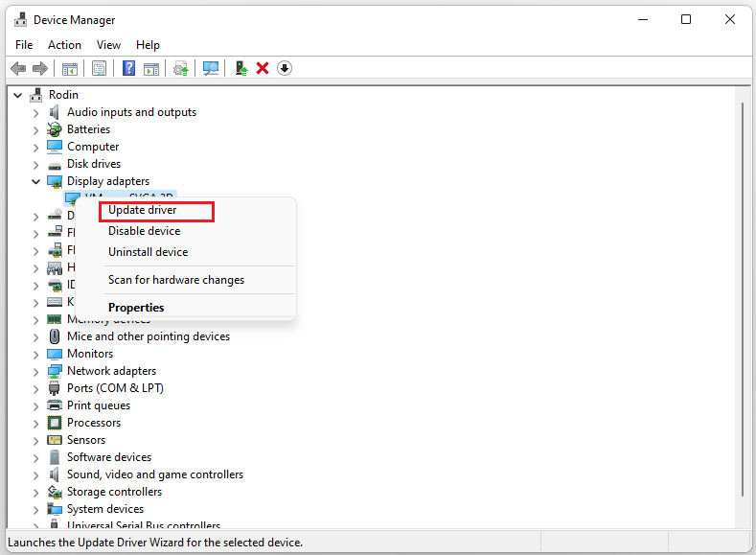Open the View menu

click(x=108, y=45)
